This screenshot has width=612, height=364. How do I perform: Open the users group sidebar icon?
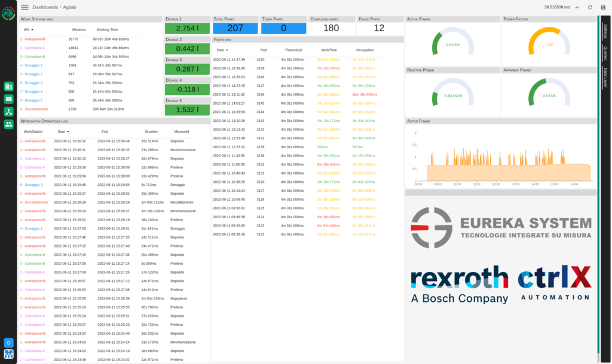(x=9, y=124)
